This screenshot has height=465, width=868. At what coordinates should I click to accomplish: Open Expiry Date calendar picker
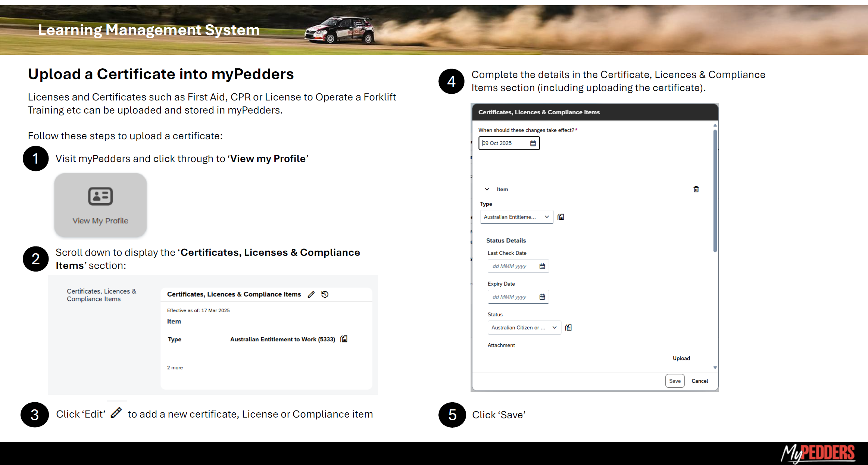542,297
